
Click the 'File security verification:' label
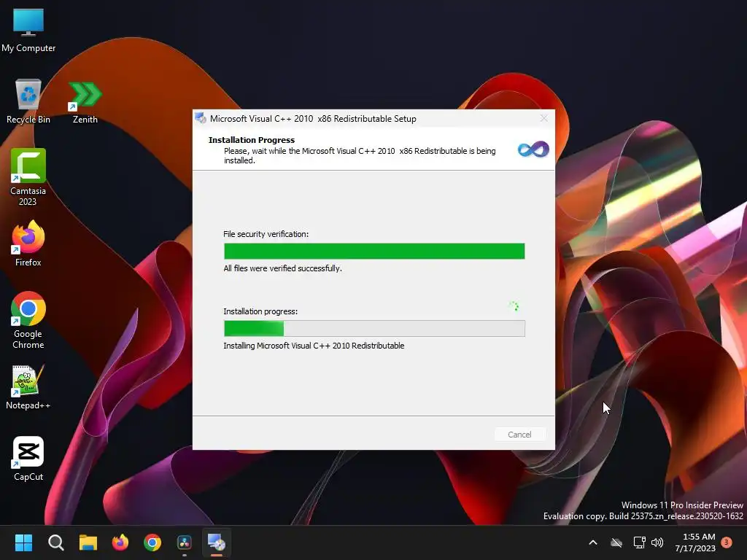point(266,234)
